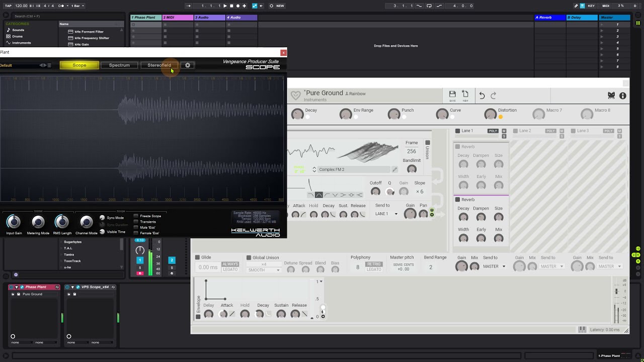The width and height of the screenshot is (644, 362).
Task: Click the Play button in Ableton transport
Action: (x=225, y=6)
